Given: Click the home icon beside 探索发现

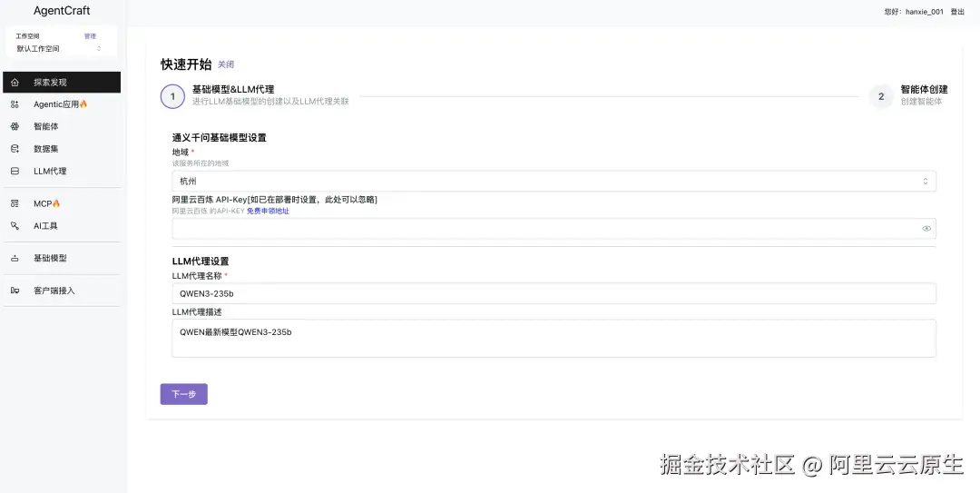Looking at the screenshot, I should tap(15, 83).
